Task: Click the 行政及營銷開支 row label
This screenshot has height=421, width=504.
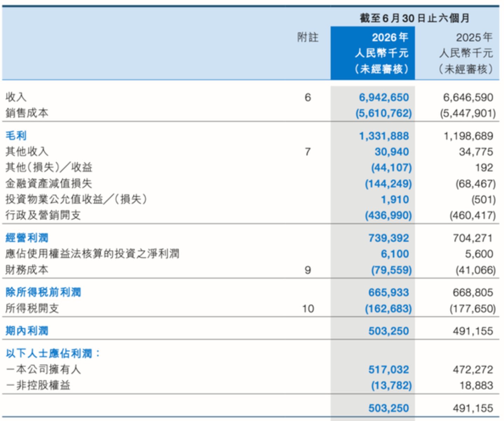Action: pos(43,215)
